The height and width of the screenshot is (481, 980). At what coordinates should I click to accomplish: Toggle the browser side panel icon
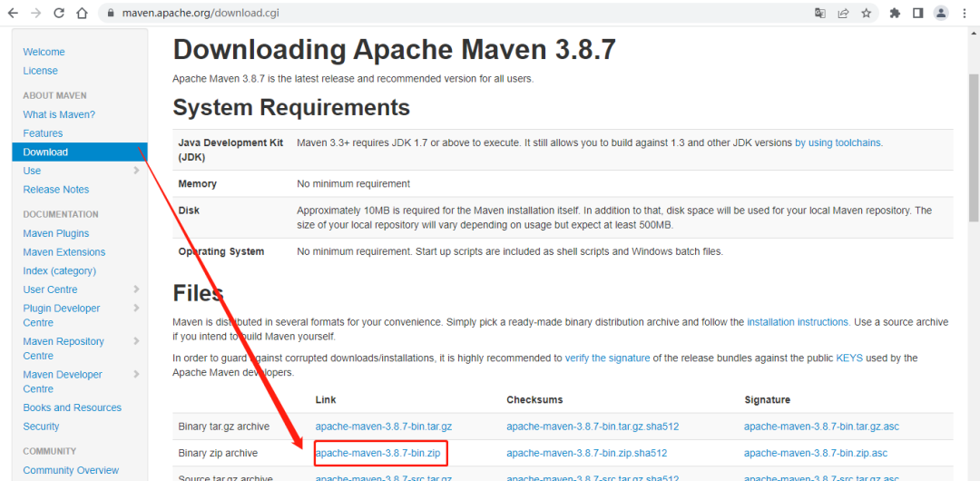[x=917, y=13]
